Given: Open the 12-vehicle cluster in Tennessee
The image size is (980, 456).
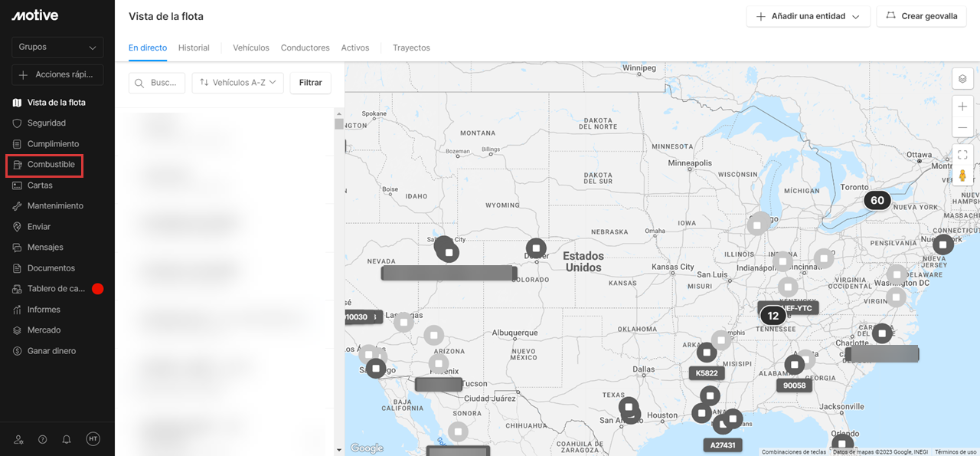Looking at the screenshot, I should [x=773, y=316].
